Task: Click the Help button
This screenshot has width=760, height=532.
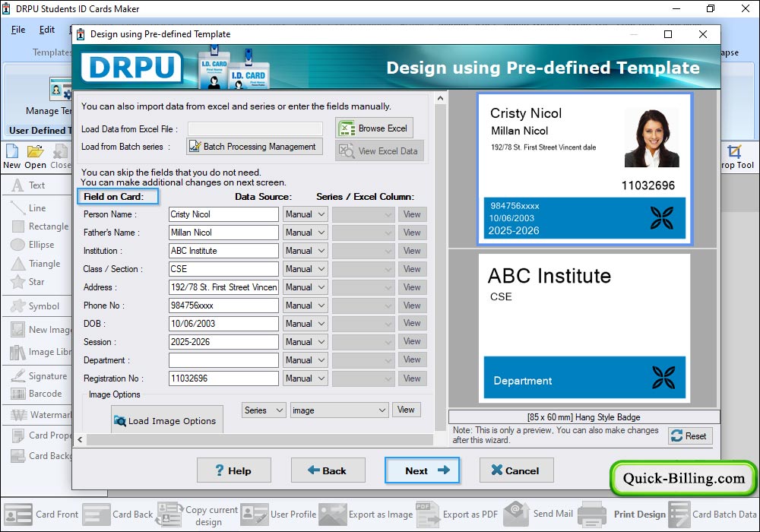Action: (233, 470)
